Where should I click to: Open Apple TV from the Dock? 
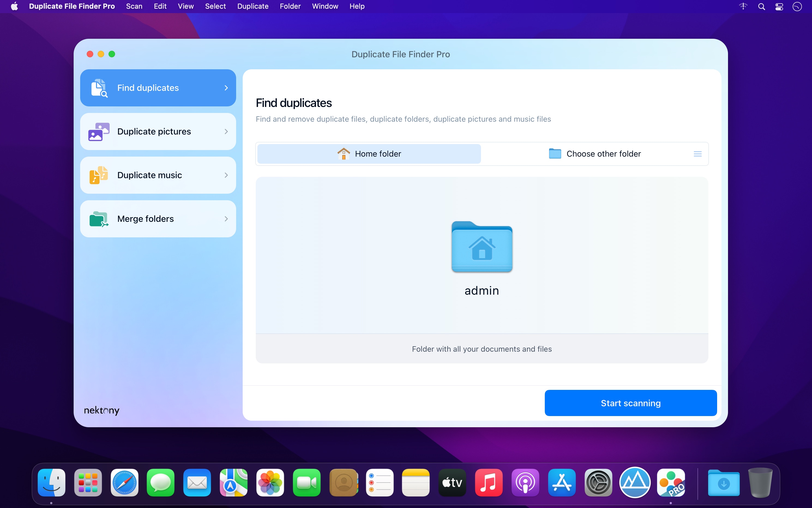(x=452, y=482)
